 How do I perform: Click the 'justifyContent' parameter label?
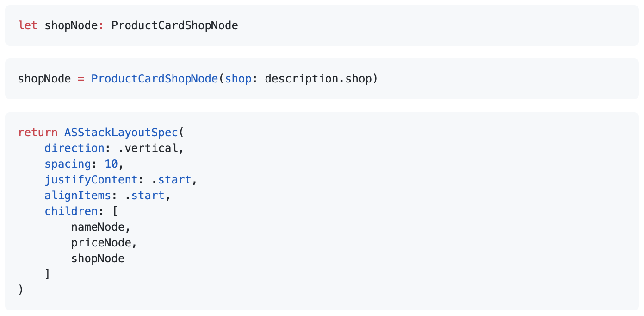[x=91, y=180]
